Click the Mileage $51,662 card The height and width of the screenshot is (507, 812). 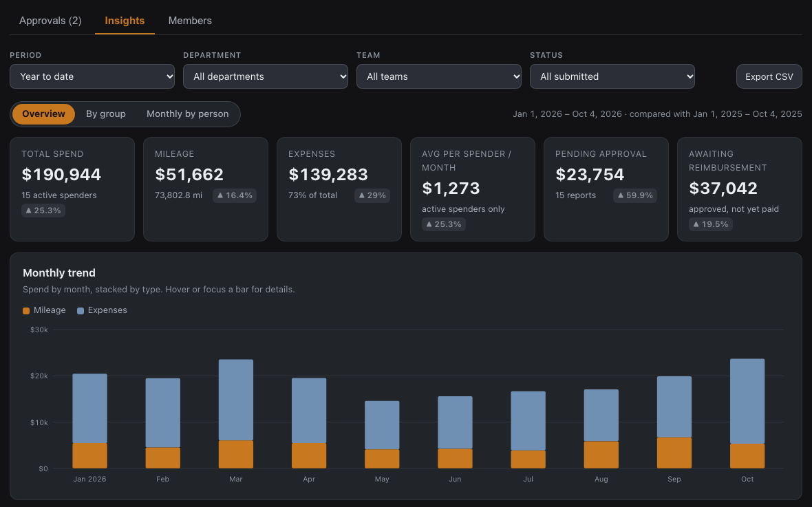click(206, 189)
